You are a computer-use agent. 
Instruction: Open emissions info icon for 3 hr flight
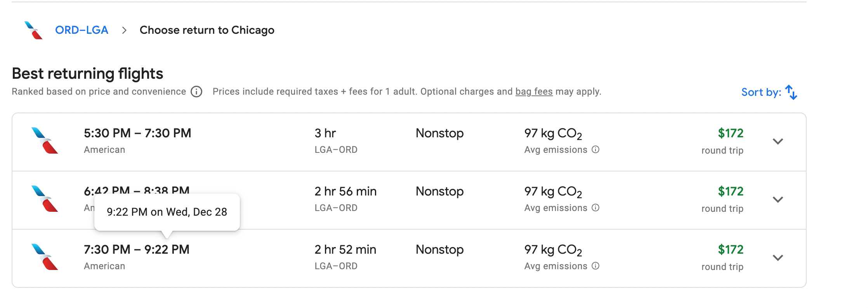[595, 150]
